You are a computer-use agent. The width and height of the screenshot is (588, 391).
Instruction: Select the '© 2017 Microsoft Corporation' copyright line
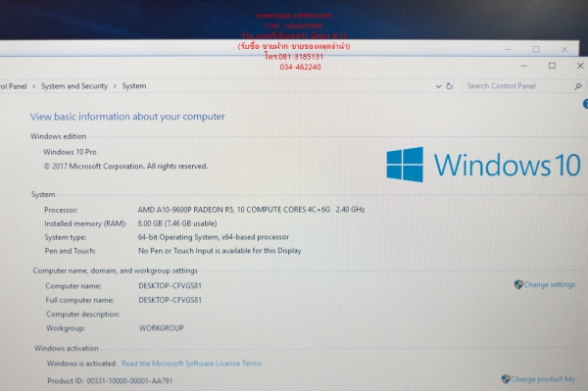click(125, 166)
